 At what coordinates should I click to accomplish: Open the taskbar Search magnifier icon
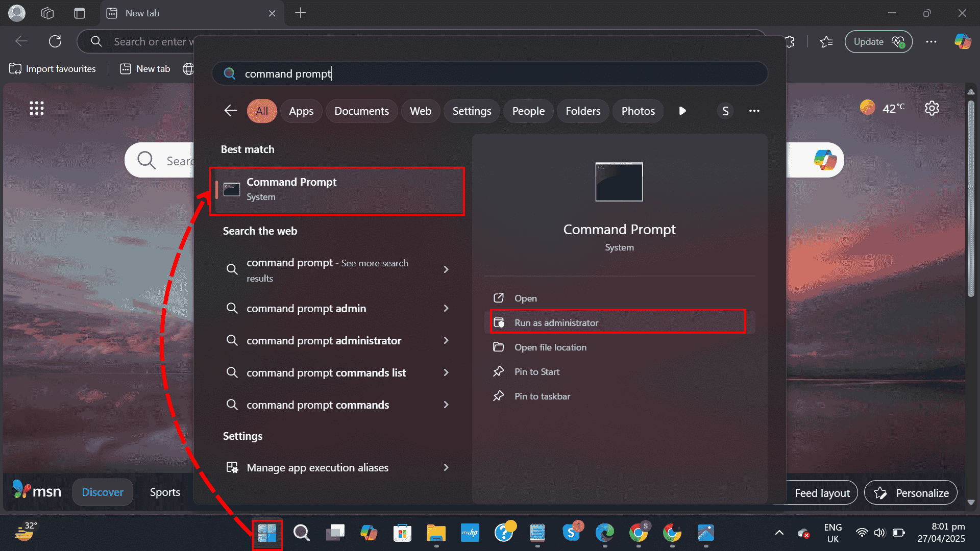point(301,533)
